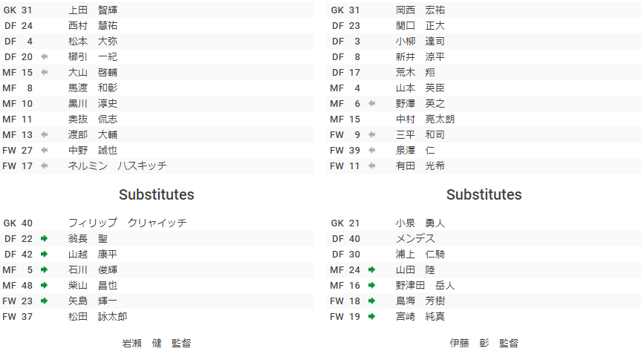
Task: Click right team Substitutes heading
Action: 484,194
